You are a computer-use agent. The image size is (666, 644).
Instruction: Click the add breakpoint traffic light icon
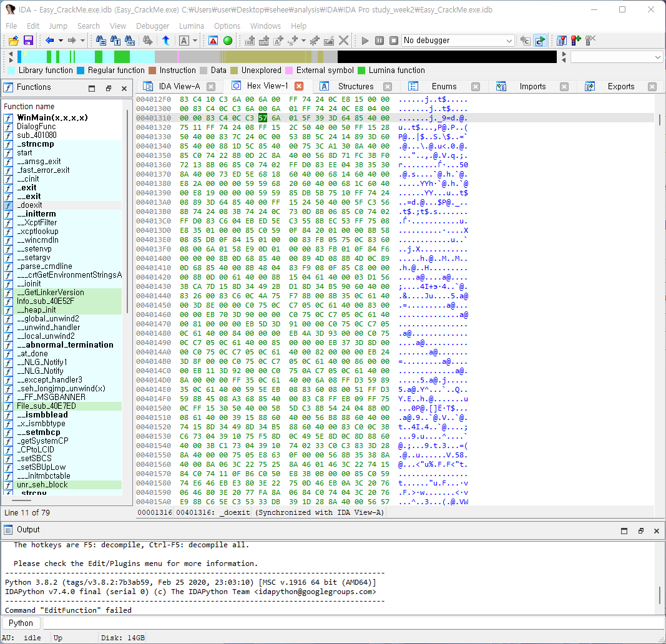click(x=576, y=41)
